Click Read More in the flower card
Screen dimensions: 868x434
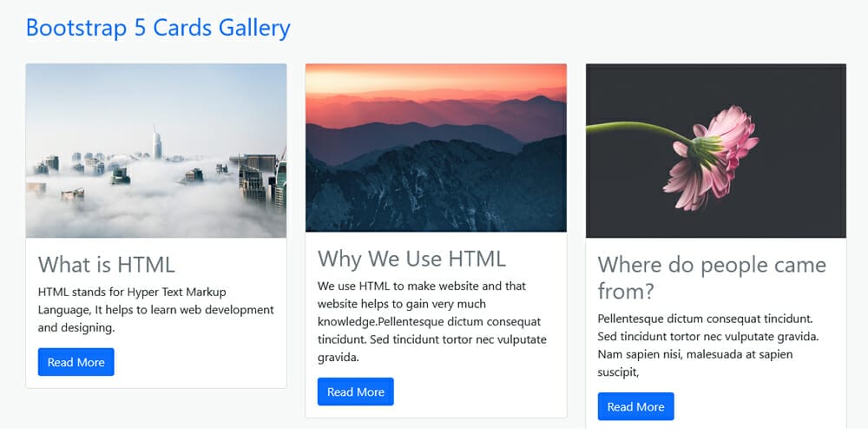635,407
